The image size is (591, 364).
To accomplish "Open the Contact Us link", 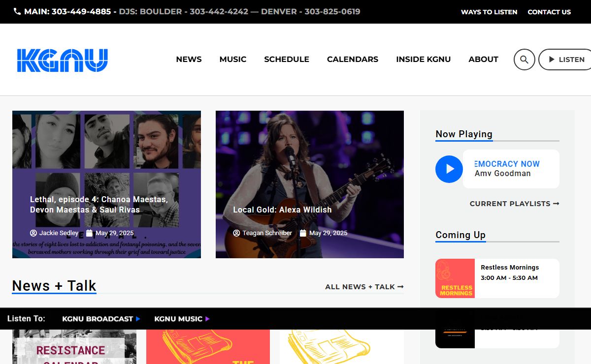I will coord(549,12).
